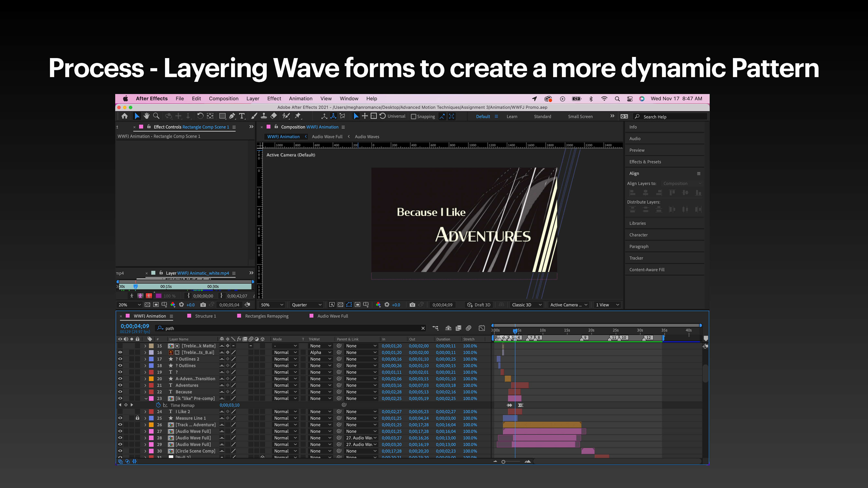Select the Eraser tool
868x488 pixels.
[x=274, y=116]
